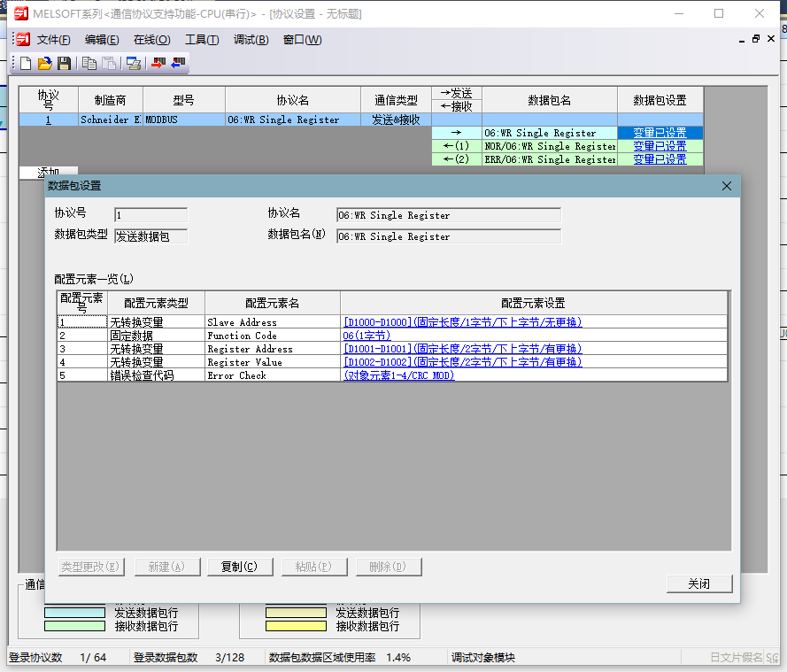
Task: Click the New file toolbar icon
Action: pyautogui.click(x=26, y=63)
